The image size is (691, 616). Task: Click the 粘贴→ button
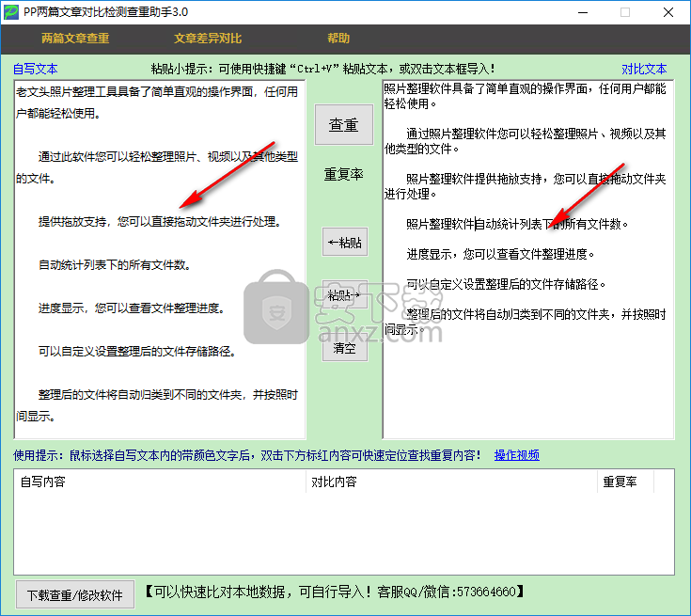[x=345, y=294]
